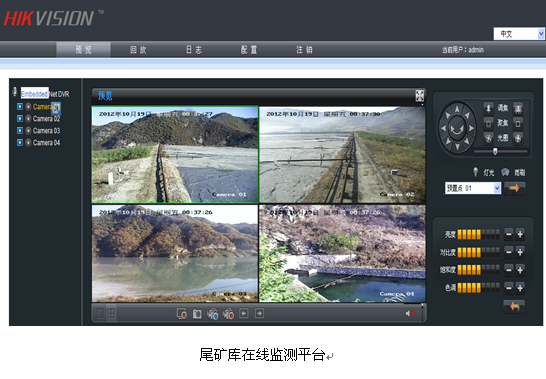546x379 pixels.
Task: Click 注销 to log out
Action: [304, 50]
